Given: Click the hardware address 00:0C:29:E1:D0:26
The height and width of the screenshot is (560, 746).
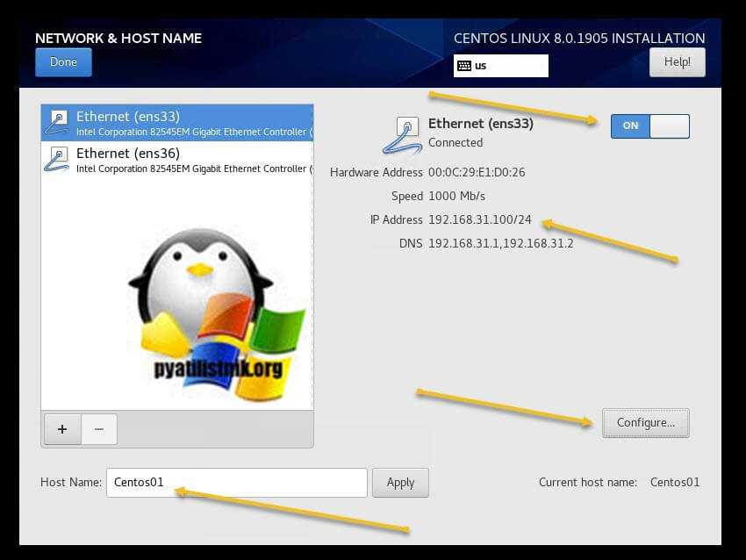Looking at the screenshot, I should tap(477, 172).
